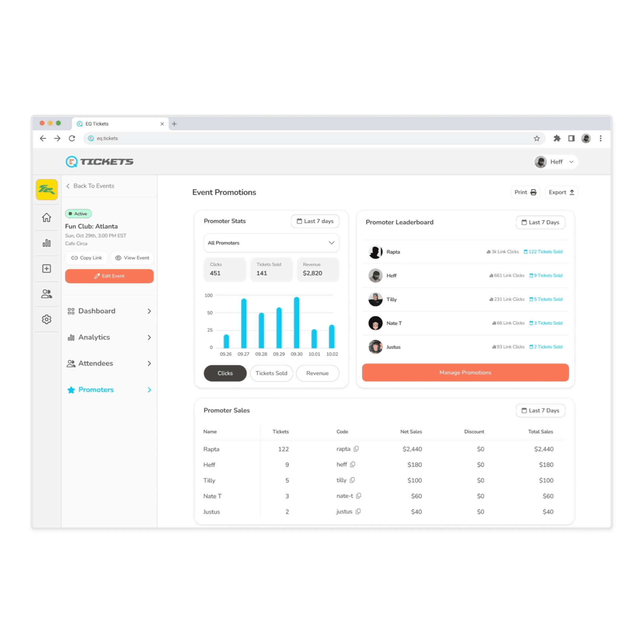Copy the nate-t promo code
The width and height of the screenshot is (644, 644).
tap(359, 496)
